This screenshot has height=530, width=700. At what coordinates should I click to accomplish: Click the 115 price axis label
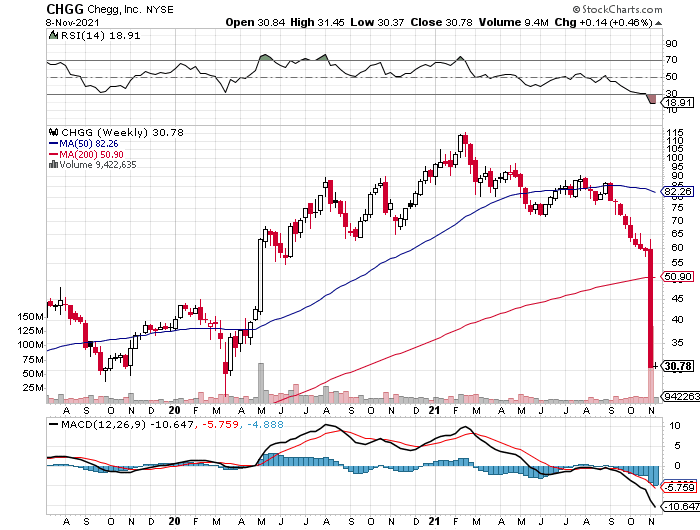point(675,133)
